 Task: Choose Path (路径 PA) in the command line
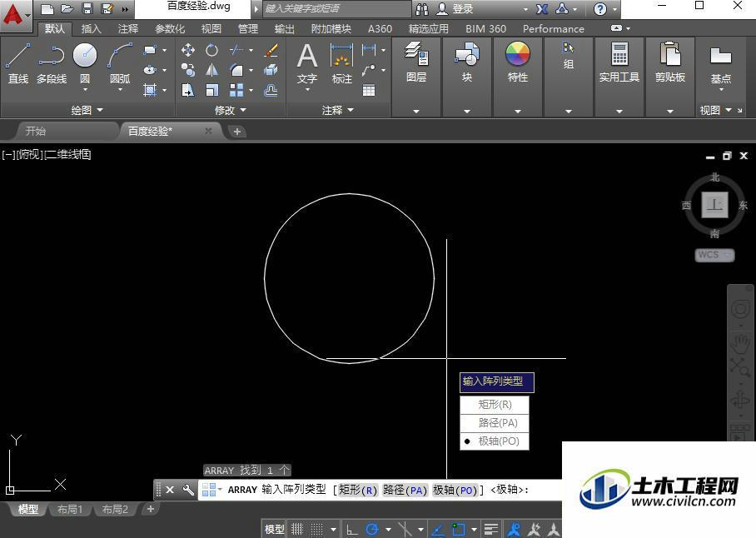click(405, 490)
